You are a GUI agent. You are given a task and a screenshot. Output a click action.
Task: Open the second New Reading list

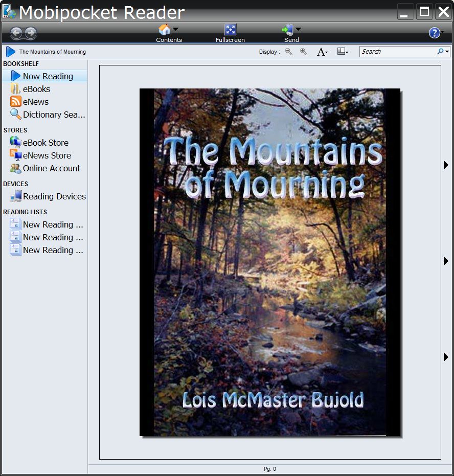44,237
